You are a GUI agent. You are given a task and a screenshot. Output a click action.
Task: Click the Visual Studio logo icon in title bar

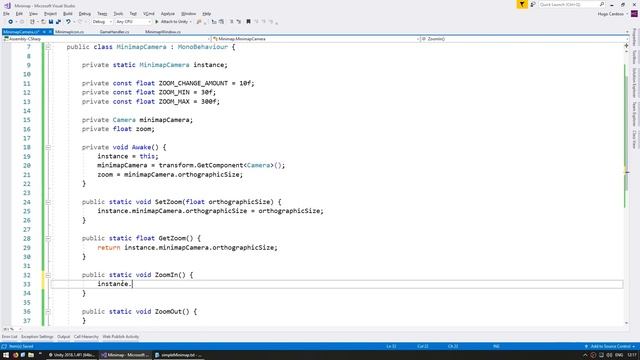tap(7, 6)
